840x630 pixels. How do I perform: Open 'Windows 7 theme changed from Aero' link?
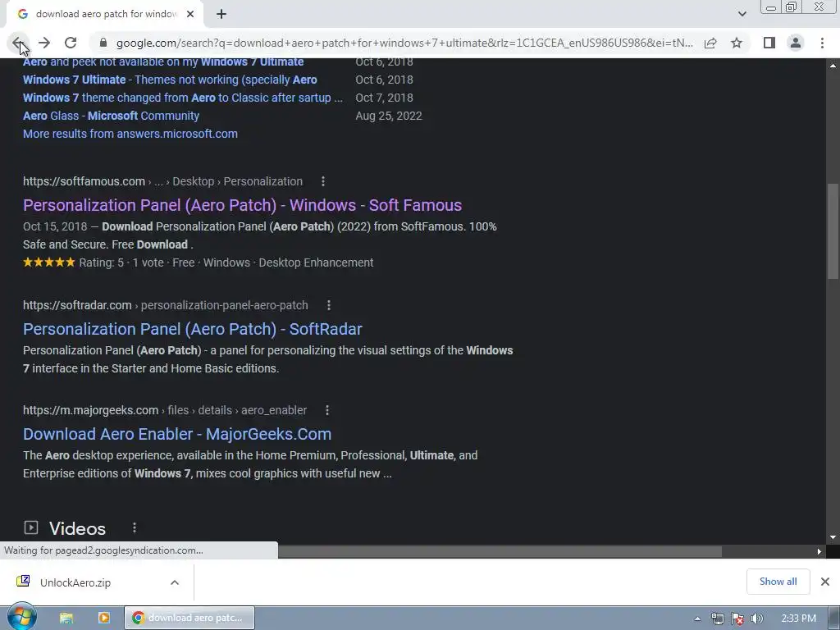click(x=183, y=98)
